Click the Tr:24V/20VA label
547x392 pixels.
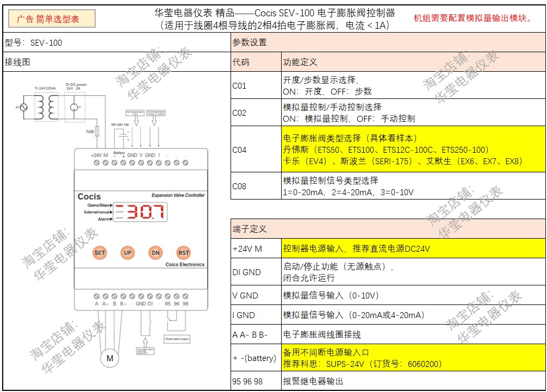point(45,88)
